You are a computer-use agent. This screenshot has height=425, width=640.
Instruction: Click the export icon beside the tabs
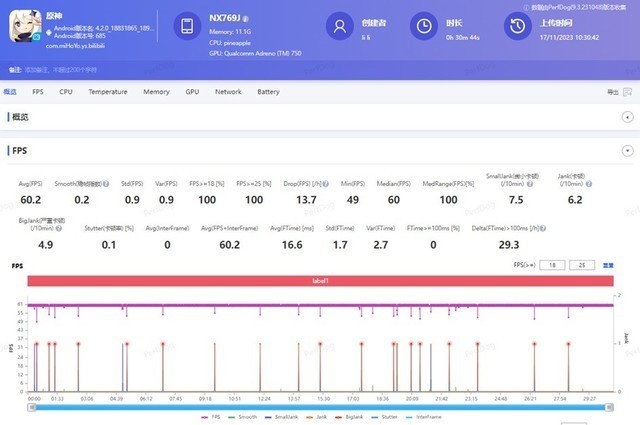point(613,92)
